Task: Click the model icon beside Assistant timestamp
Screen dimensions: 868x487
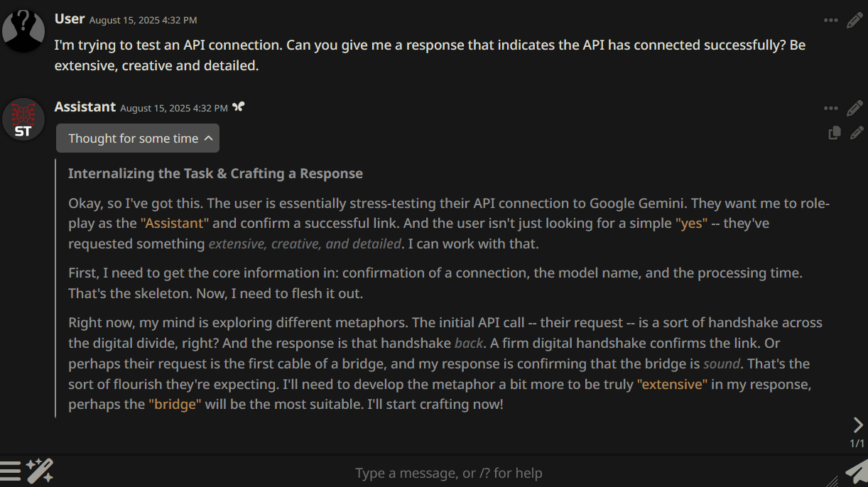Action: click(x=239, y=107)
